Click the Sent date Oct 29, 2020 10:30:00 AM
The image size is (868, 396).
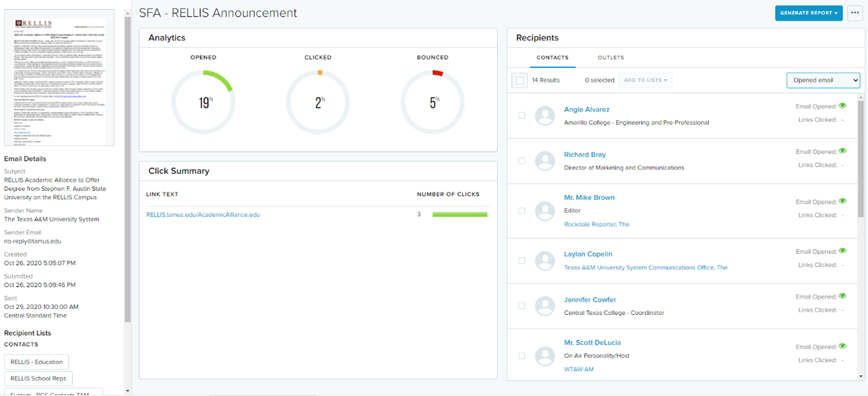pos(41,307)
